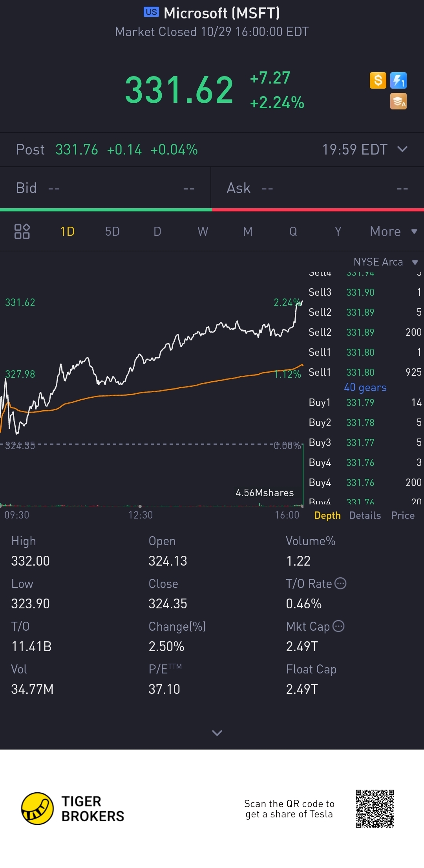Tap the Microsoft (MSFT) title
The height and width of the screenshot is (868, 424).
pos(222,13)
